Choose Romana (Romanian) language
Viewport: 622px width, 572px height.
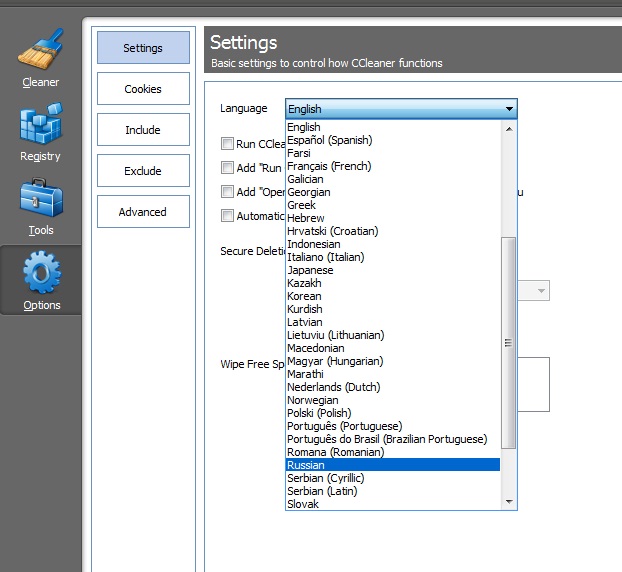[x=393, y=452]
